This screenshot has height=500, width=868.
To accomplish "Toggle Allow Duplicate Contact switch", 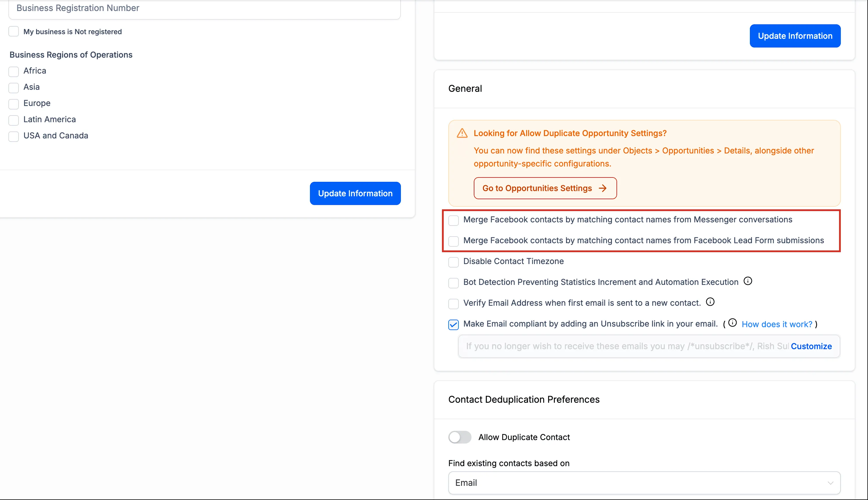I will pyautogui.click(x=460, y=437).
